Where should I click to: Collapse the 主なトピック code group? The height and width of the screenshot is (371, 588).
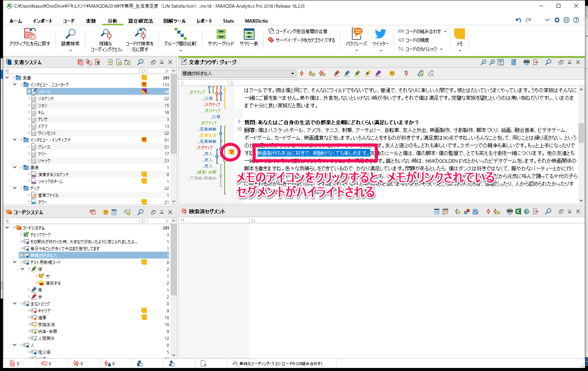click(x=15, y=304)
